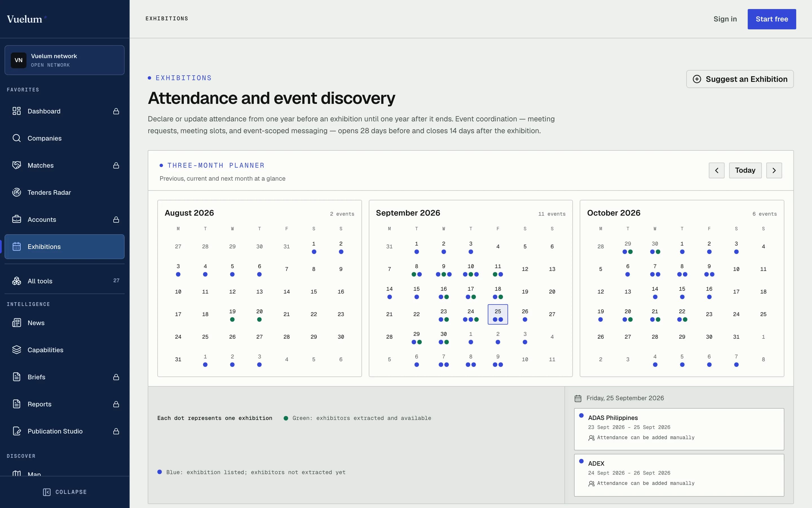Click the "6 events" count for October
This screenshot has height=508, width=812.
(764, 214)
